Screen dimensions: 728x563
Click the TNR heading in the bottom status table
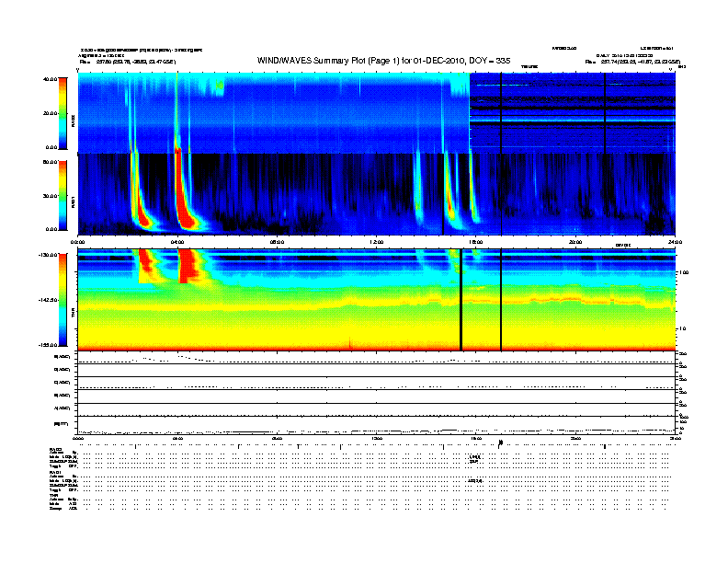tap(53, 495)
